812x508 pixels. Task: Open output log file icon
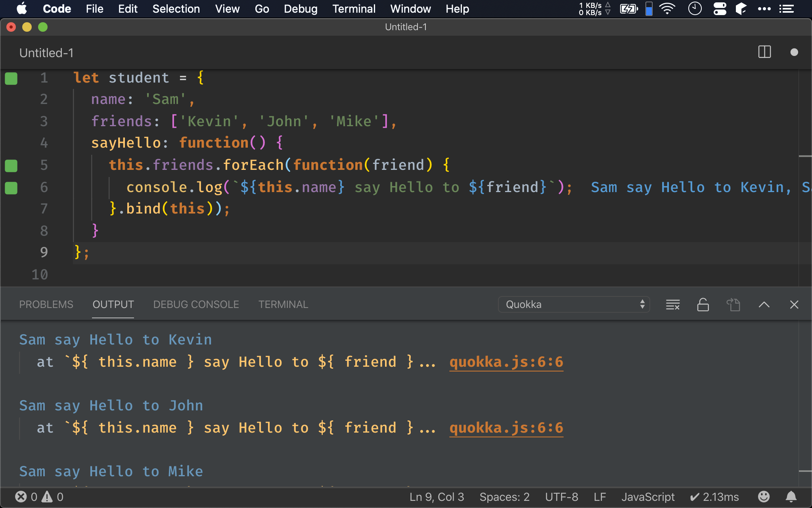[733, 304]
